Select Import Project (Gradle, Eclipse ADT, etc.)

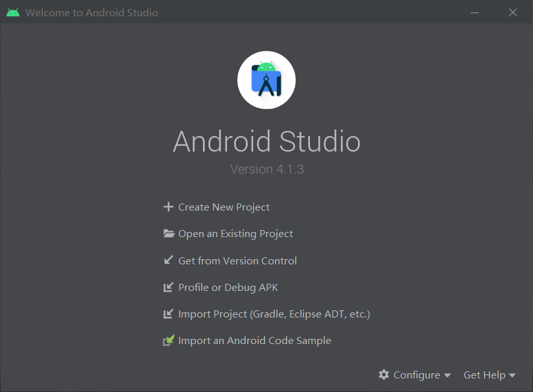click(274, 314)
